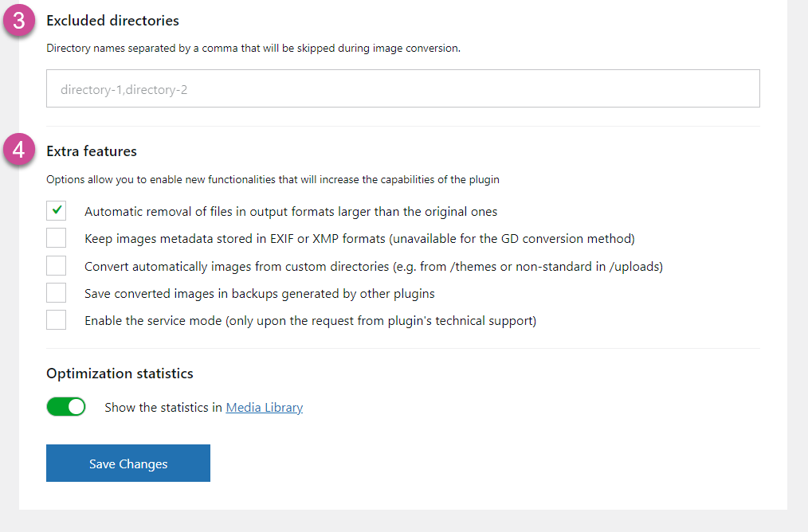Focus the excluded directories input field
The height and width of the screenshot is (532, 808).
tap(403, 88)
